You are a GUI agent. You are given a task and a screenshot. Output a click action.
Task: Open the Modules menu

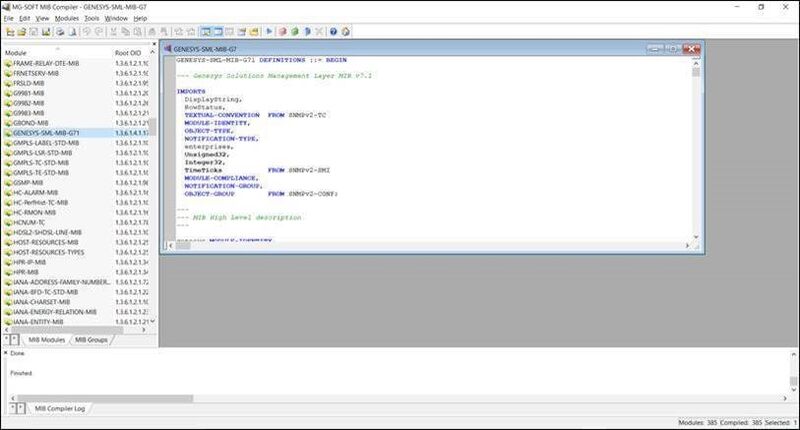[67, 18]
